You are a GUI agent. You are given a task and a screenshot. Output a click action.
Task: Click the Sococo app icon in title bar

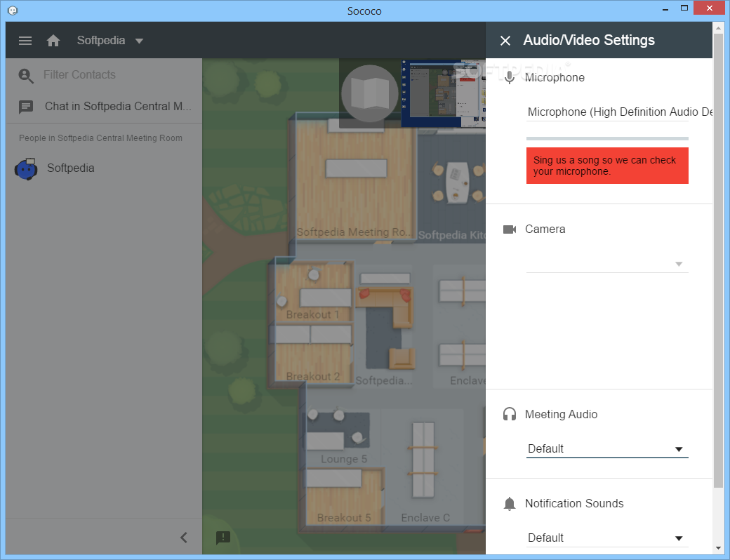coord(13,11)
